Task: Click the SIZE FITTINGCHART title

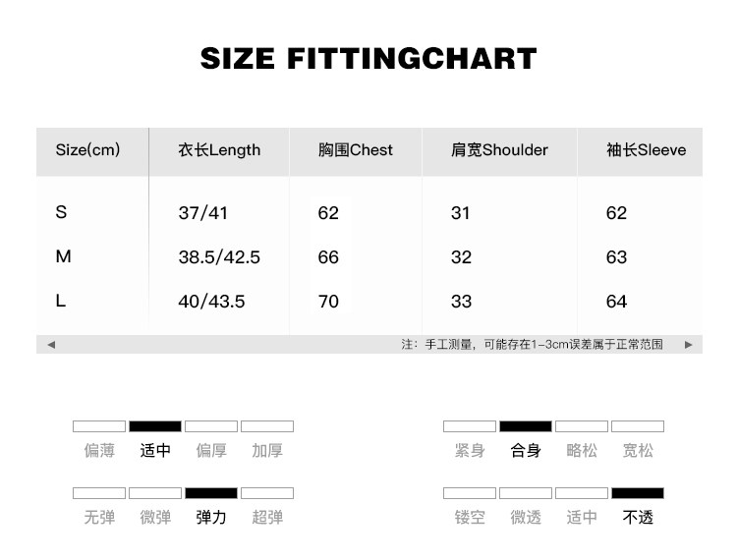Action: (x=368, y=59)
